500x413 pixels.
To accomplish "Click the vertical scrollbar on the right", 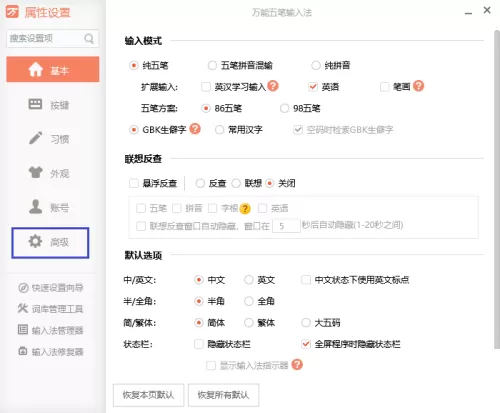I will pos(497,189).
